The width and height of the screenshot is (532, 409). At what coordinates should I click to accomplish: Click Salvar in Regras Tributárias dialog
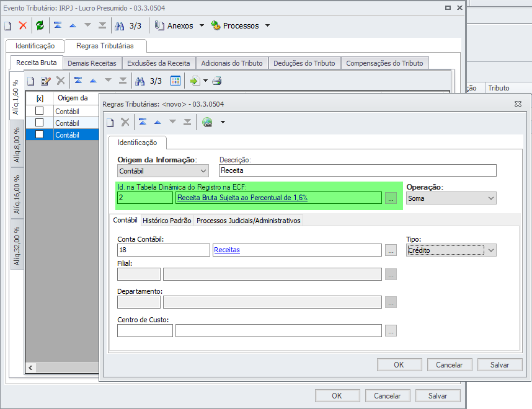[x=500, y=365]
